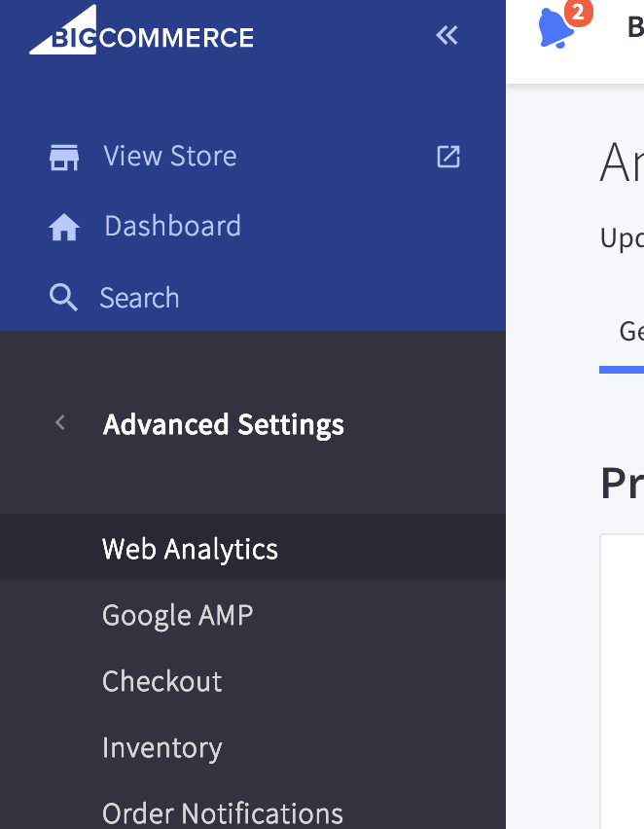Go to the Dashboard
Image resolution: width=644 pixels, height=829 pixels.
coord(172,226)
